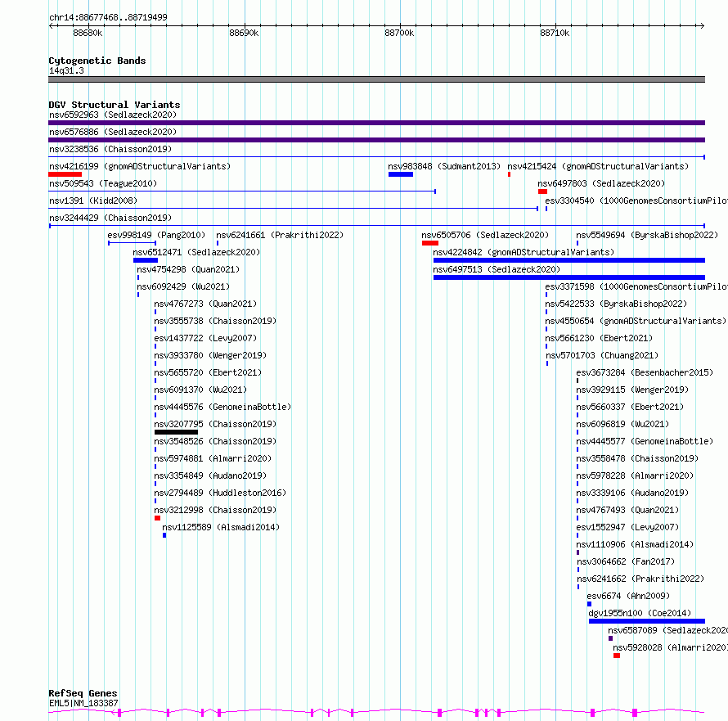Select nsv6091370 (Wu2021) label
The width and height of the screenshot is (728, 721).
pos(200,390)
